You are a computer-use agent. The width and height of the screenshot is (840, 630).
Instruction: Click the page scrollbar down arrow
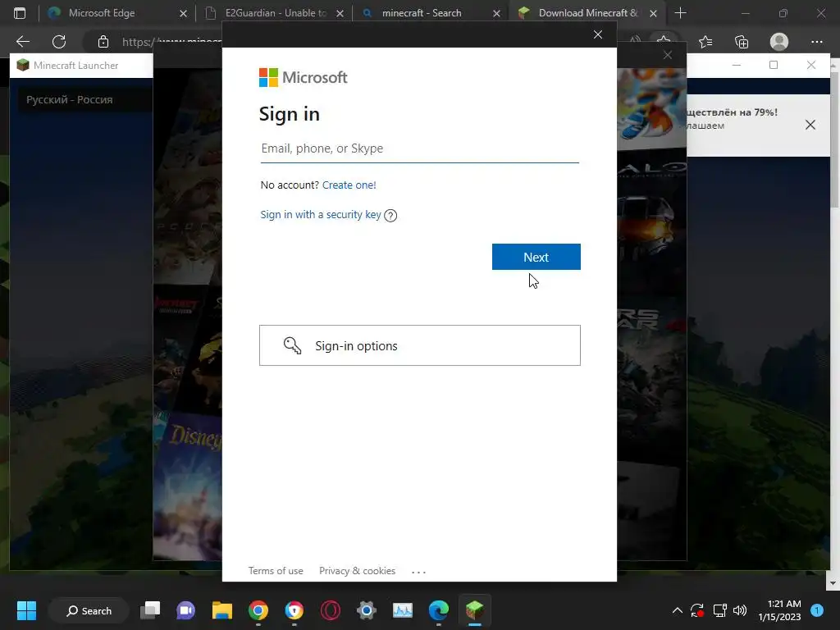833,583
